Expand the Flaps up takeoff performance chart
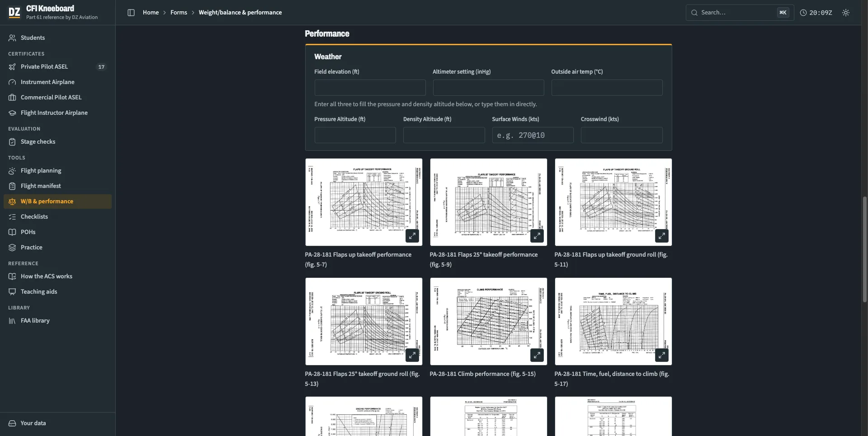 coord(412,236)
